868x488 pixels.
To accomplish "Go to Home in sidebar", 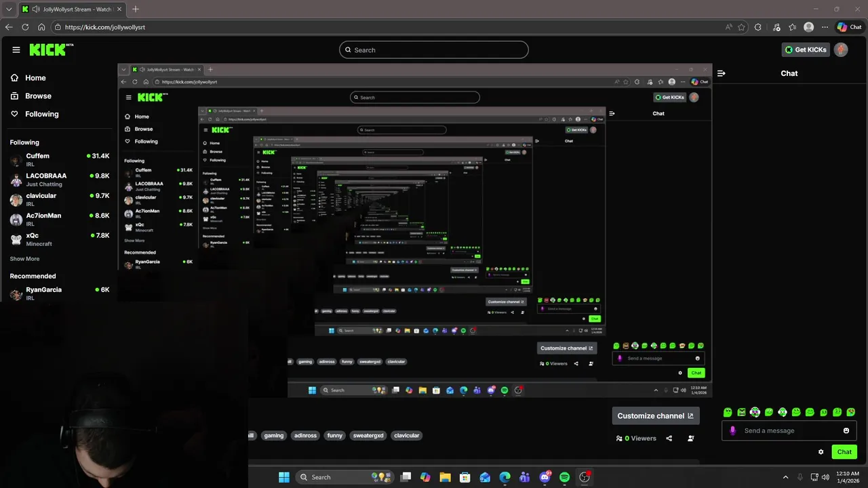I will point(28,78).
